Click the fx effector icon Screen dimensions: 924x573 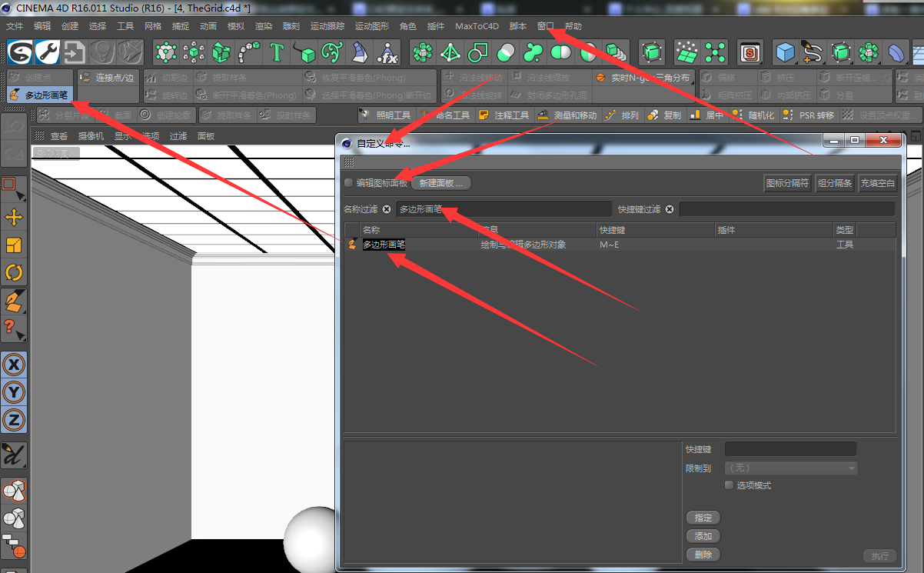(x=388, y=52)
